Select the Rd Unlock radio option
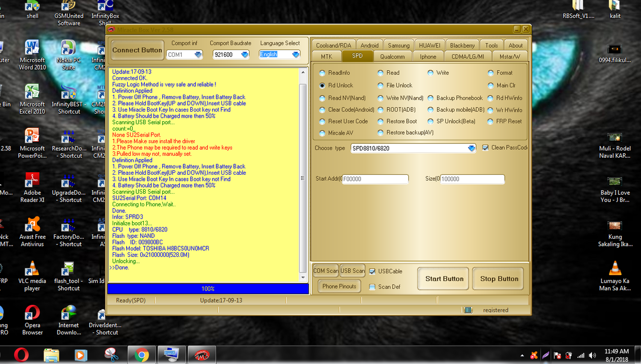 pos(337,85)
